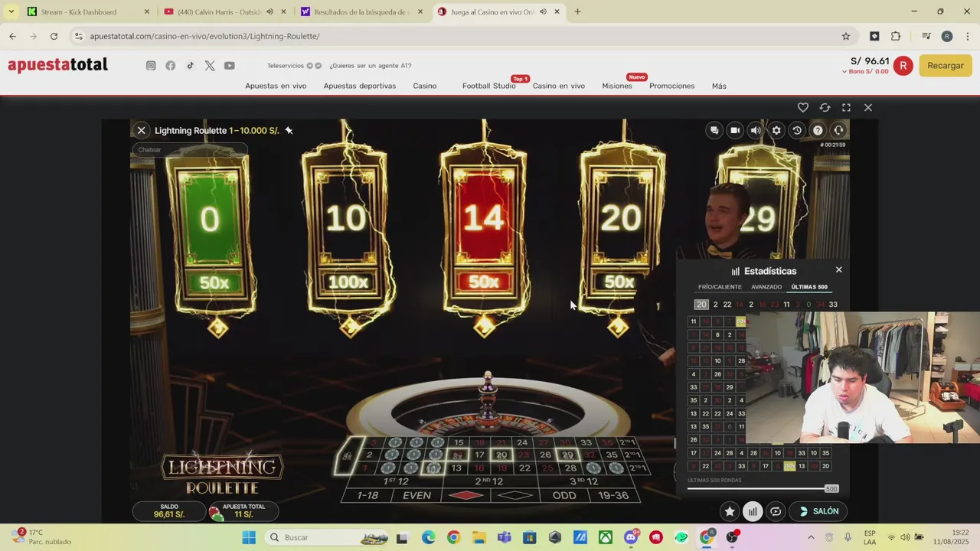
Task: Mute the game sound speaker icon
Action: click(756, 130)
